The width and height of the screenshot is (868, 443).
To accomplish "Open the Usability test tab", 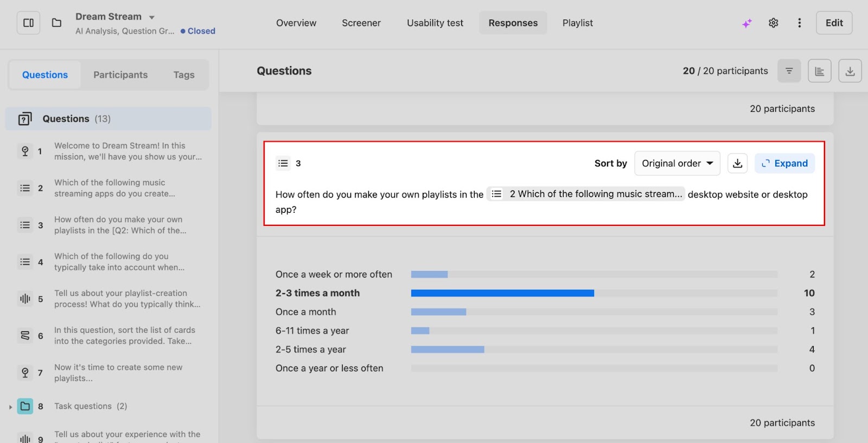I will [x=435, y=23].
